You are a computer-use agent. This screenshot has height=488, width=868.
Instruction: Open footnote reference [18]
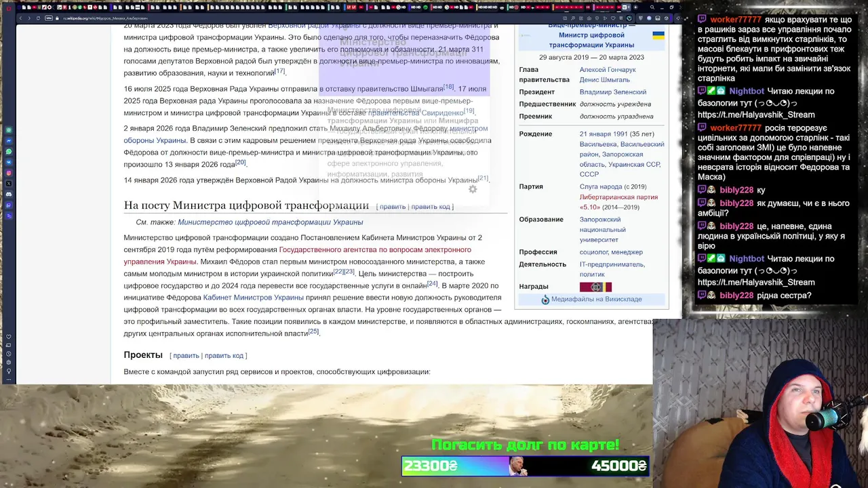[x=448, y=87]
